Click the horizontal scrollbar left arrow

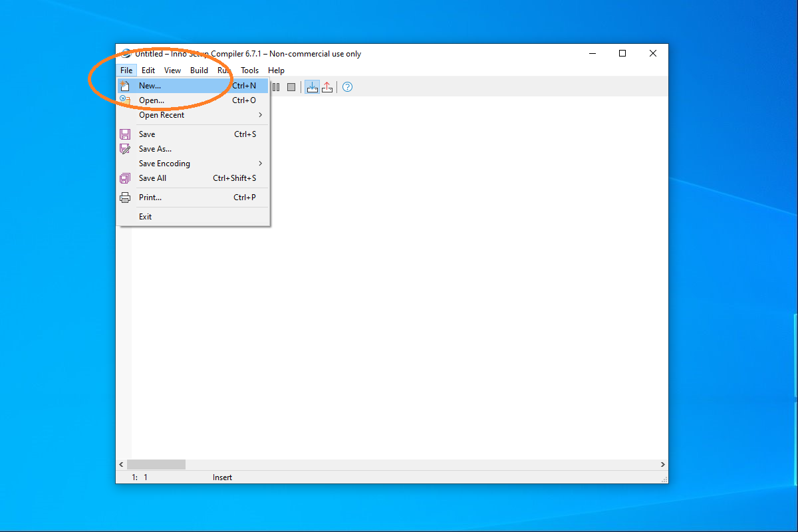(x=121, y=465)
